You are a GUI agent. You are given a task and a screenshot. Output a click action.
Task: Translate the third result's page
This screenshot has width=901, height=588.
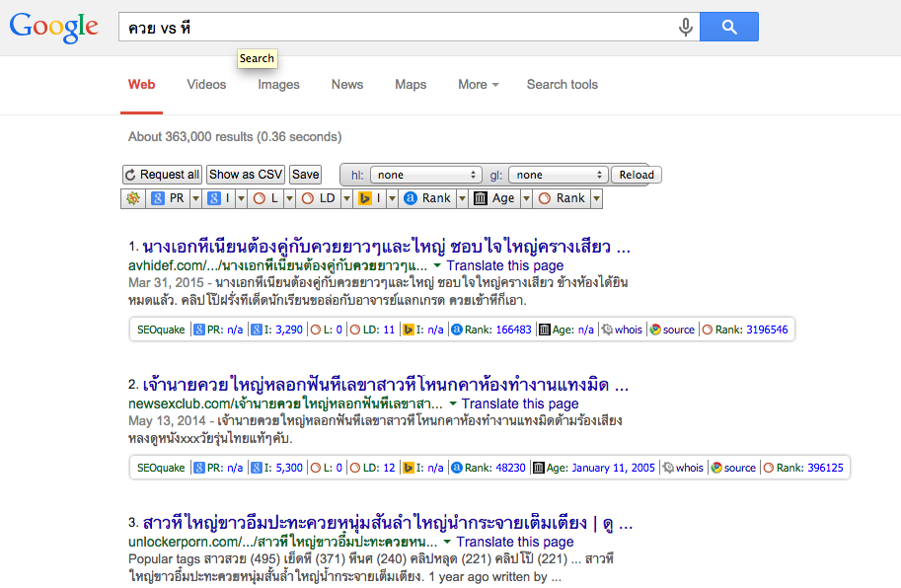click(x=515, y=542)
